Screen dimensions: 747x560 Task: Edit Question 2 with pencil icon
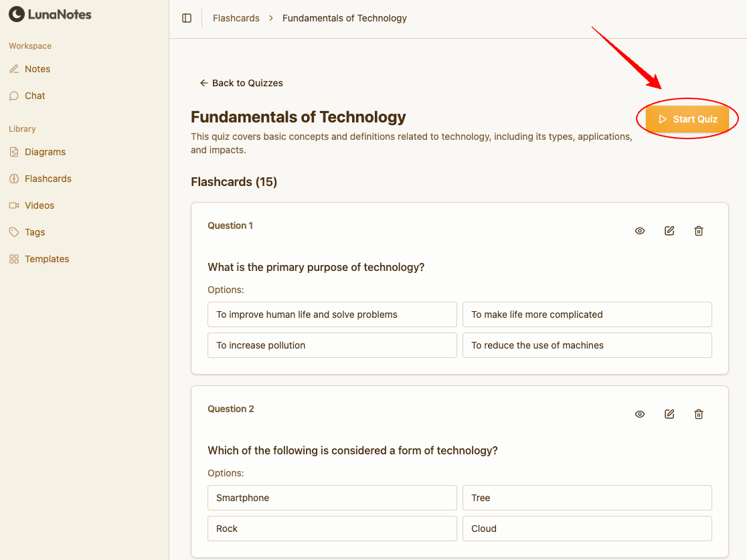tap(669, 414)
